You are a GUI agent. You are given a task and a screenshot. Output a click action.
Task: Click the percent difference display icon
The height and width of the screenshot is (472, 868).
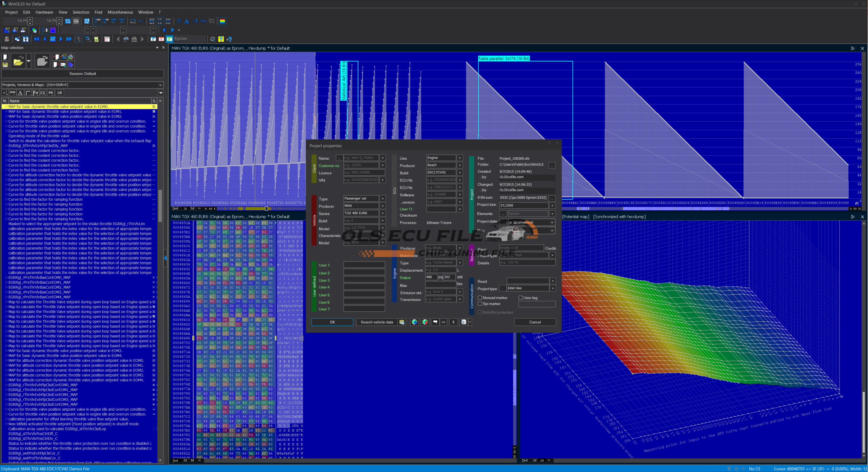(179, 21)
